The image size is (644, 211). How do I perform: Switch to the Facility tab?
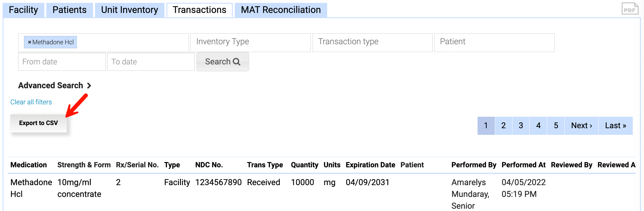pos(23,10)
